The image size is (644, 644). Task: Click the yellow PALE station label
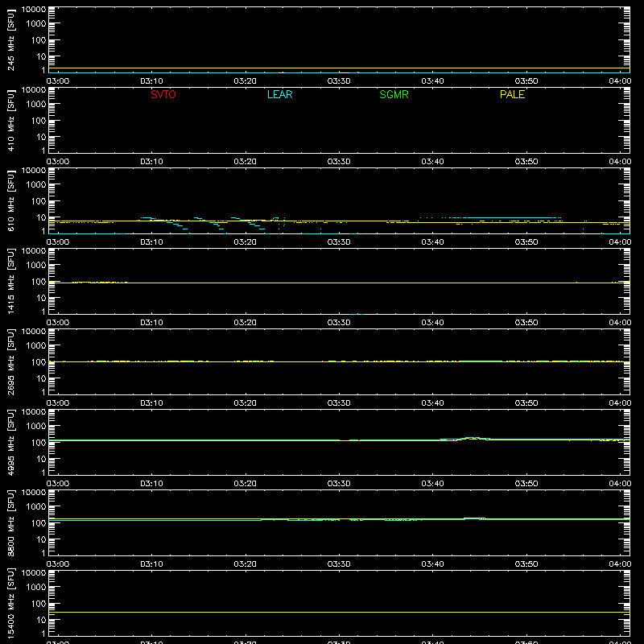[512, 94]
